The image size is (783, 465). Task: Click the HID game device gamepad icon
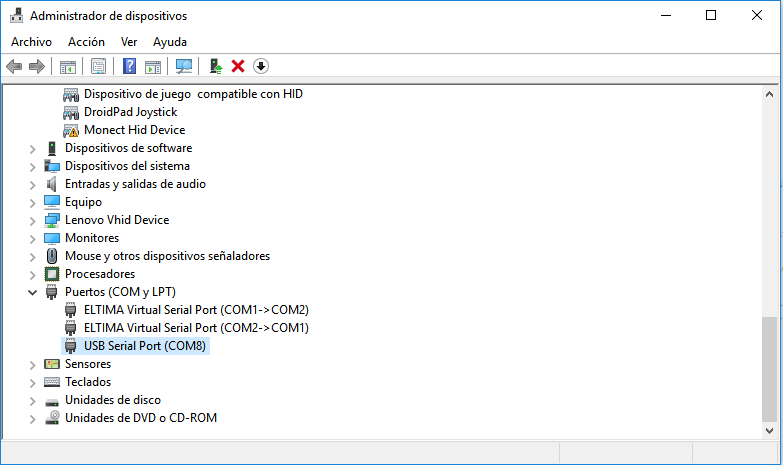71,94
